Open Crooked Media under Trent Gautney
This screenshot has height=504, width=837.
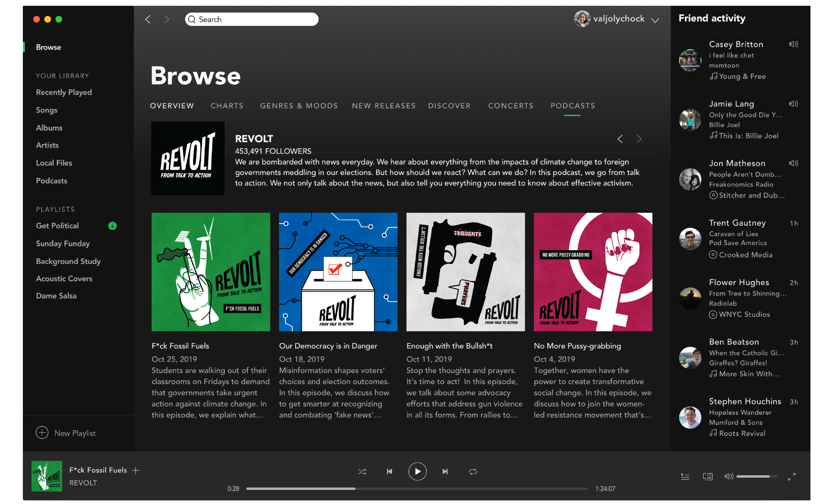click(741, 255)
